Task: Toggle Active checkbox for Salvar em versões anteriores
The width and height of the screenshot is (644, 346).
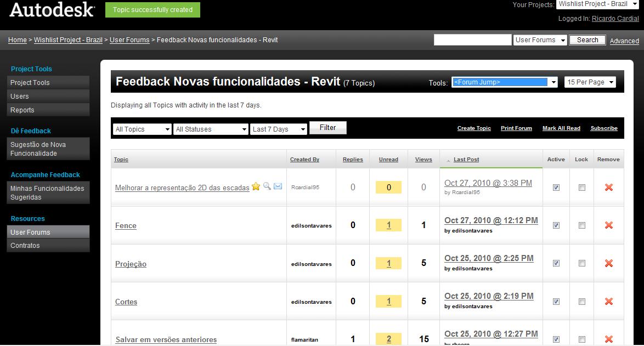Action: point(556,339)
